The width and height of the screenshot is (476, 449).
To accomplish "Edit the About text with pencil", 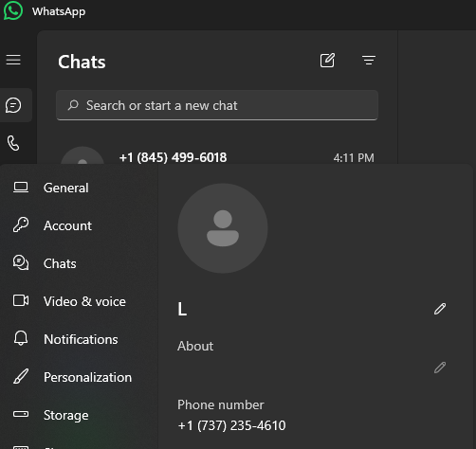I will click(440, 368).
